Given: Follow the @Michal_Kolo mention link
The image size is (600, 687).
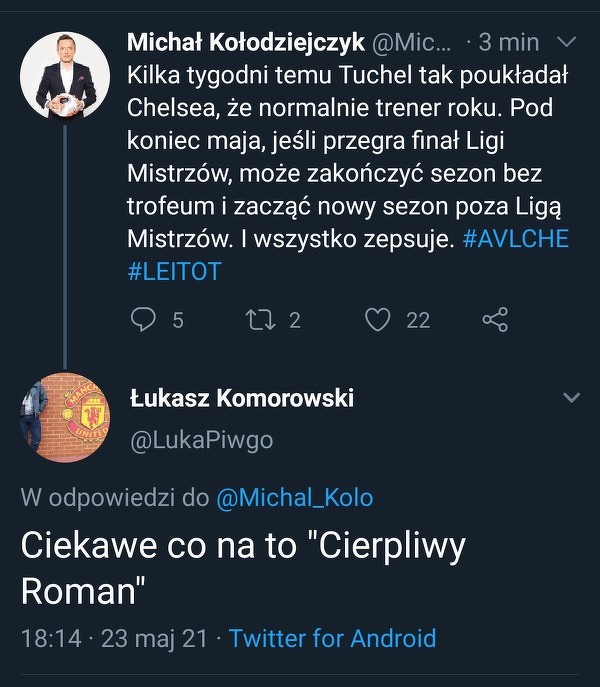Looking at the screenshot, I should pos(295,498).
